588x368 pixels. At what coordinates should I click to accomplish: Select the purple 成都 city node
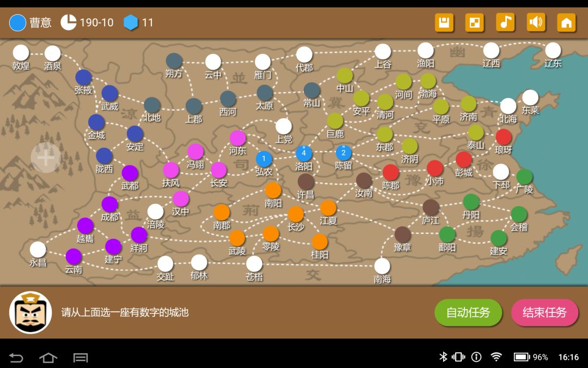(x=110, y=204)
